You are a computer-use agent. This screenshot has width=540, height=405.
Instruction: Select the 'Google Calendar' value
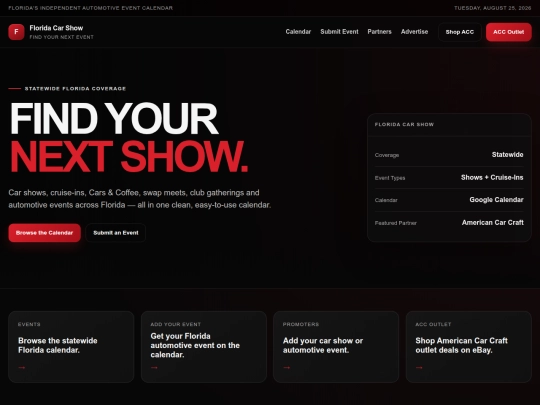tap(496, 200)
